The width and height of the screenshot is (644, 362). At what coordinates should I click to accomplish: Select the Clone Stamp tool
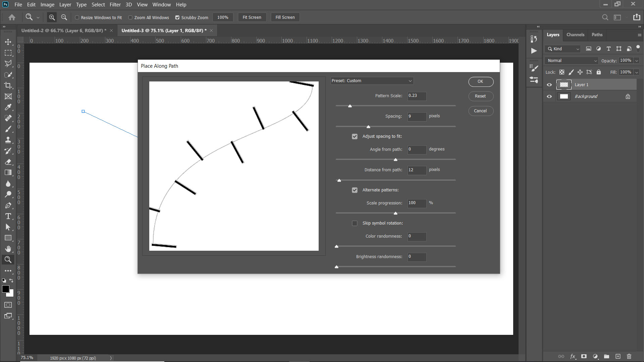(x=8, y=140)
